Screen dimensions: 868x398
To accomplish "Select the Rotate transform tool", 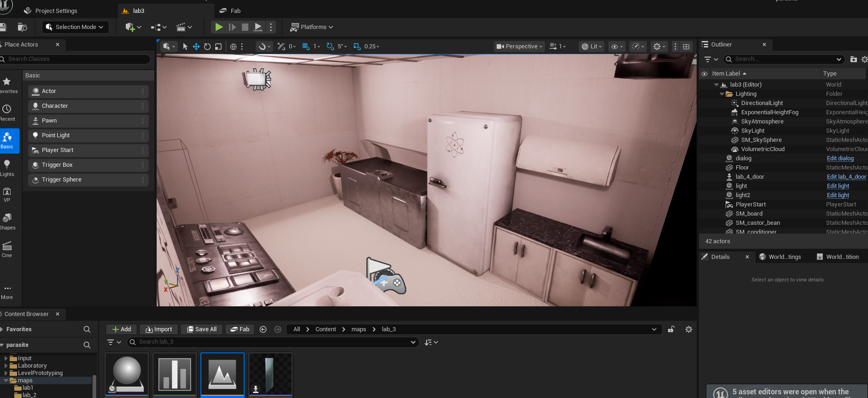I will coord(207,47).
